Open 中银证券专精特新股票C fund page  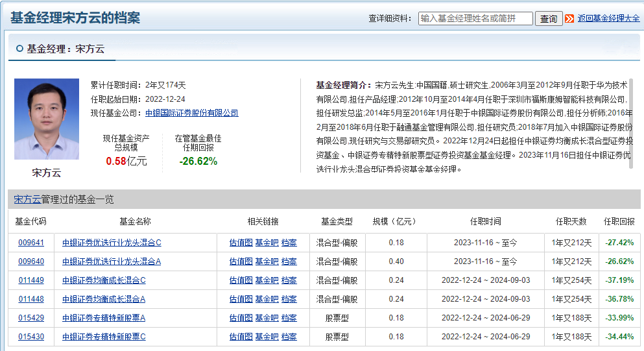(x=104, y=337)
